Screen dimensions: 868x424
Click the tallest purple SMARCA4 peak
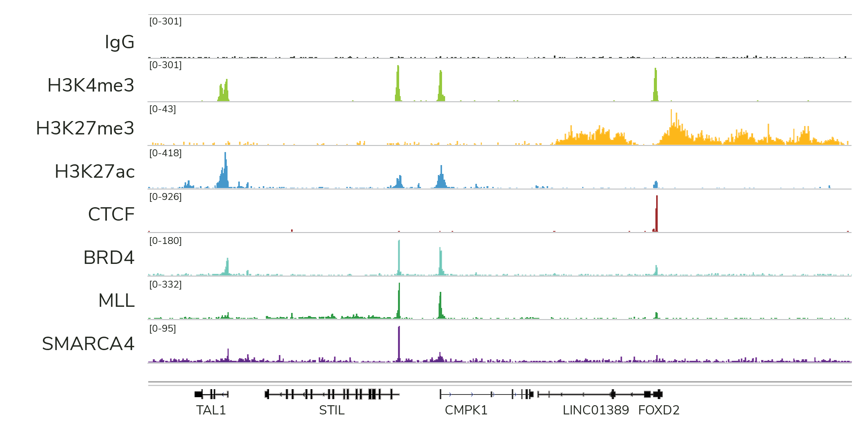399,344
